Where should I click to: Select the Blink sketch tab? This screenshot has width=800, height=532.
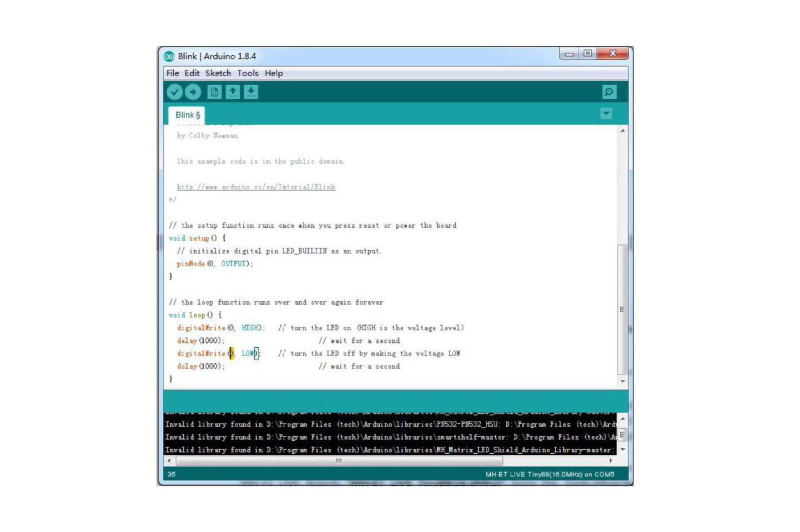point(187,115)
